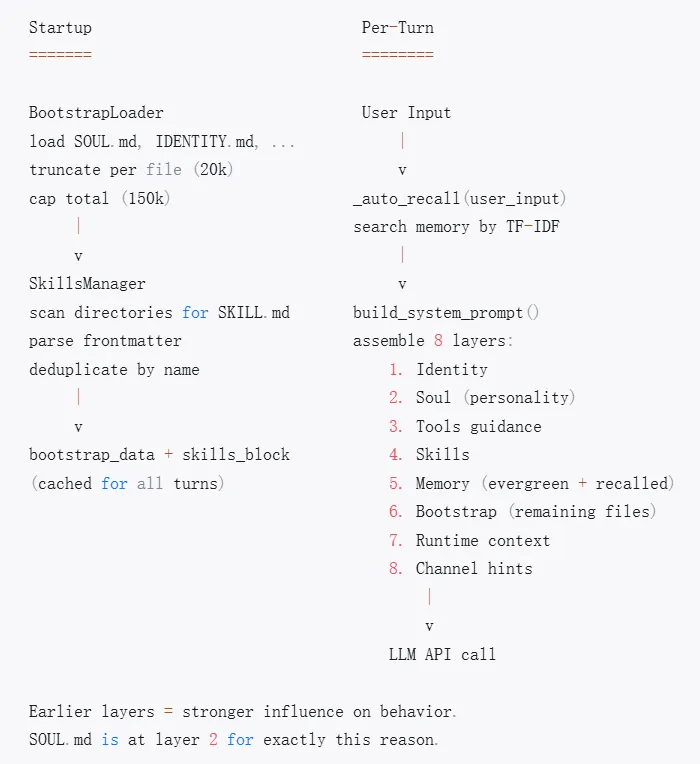Viewport: 700px width, 764px height.
Task: Click the LLM API call text
Action: (x=442, y=654)
